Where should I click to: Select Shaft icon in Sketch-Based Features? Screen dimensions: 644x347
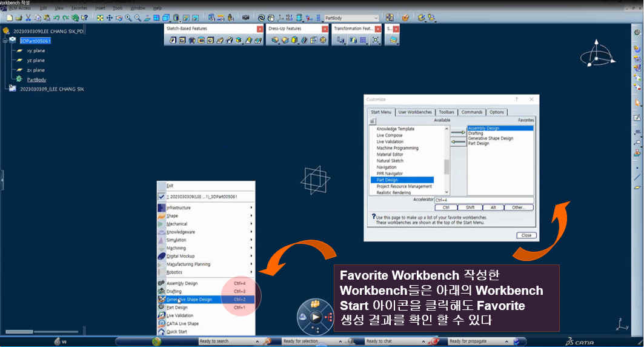[191, 40]
